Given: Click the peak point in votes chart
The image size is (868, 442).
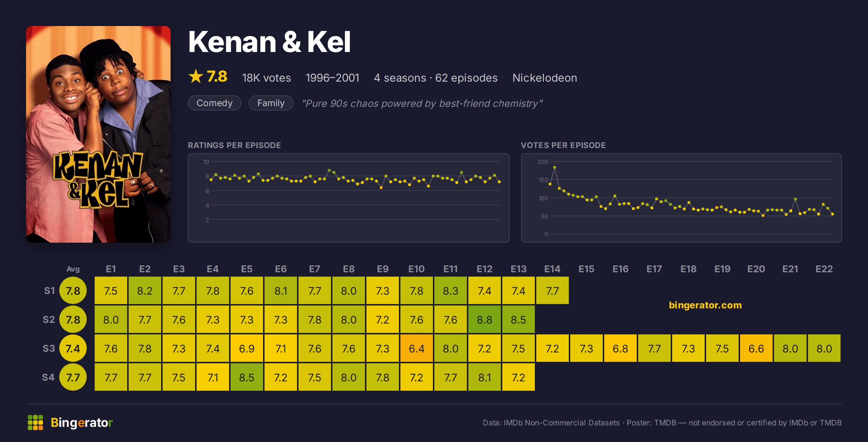Looking at the screenshot, I should [555, 168].
